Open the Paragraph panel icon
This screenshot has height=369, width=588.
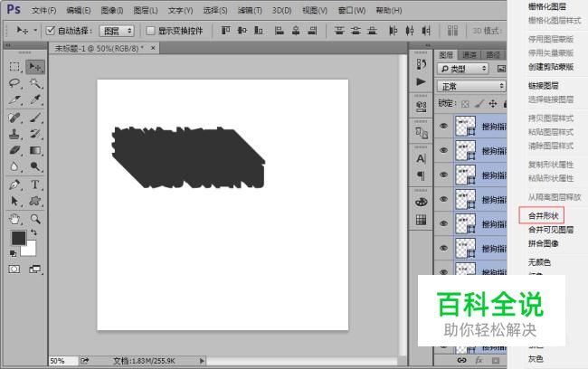pos(422,175)
